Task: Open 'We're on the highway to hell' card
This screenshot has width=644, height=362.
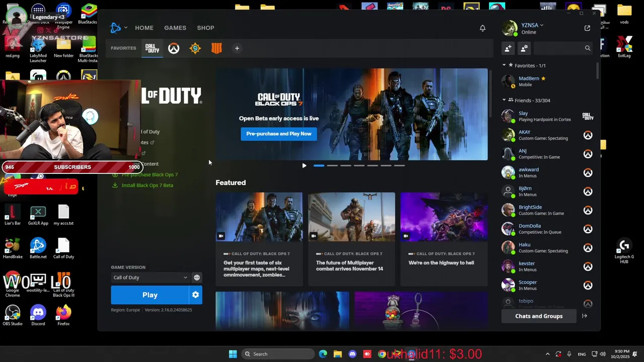Action: pyautogui.click(x=444, y=239)
